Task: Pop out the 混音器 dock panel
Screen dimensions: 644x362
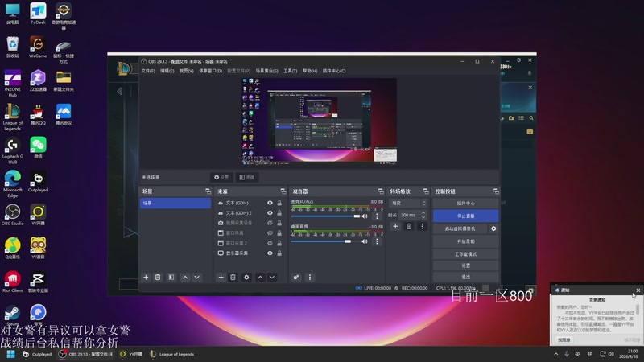Action: 381,191
